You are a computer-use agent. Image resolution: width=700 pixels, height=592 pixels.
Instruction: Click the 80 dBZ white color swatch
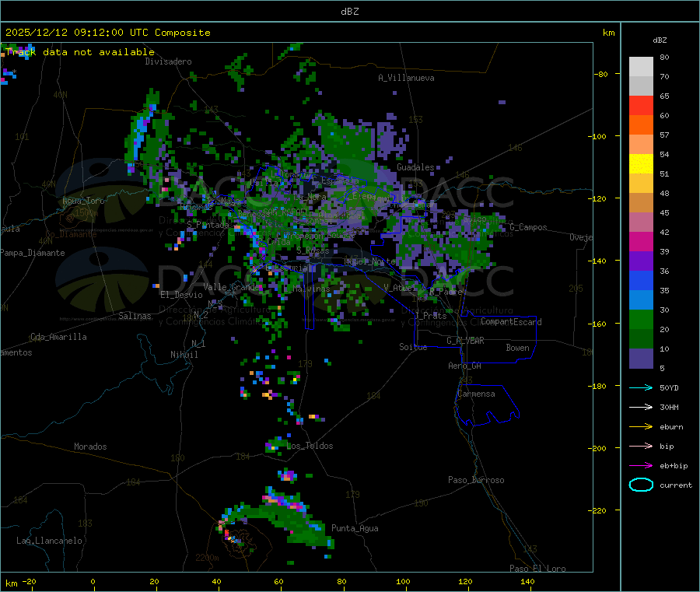641,67
